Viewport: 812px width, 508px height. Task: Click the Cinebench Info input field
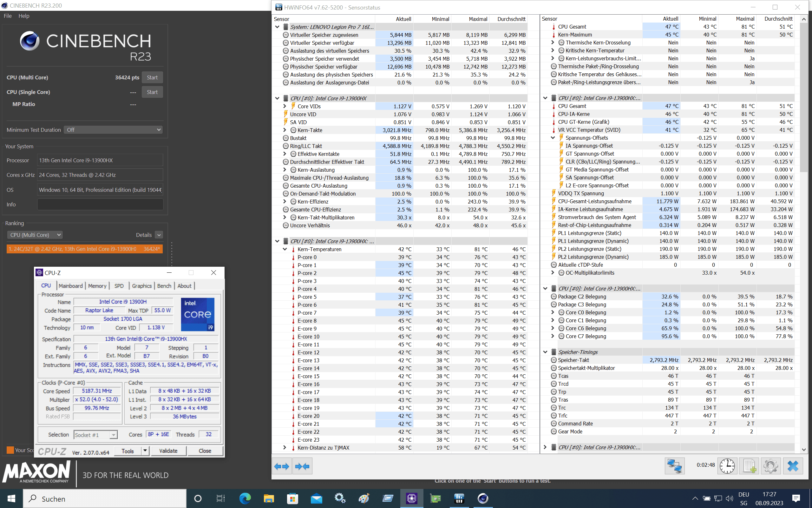pos(100,204)
